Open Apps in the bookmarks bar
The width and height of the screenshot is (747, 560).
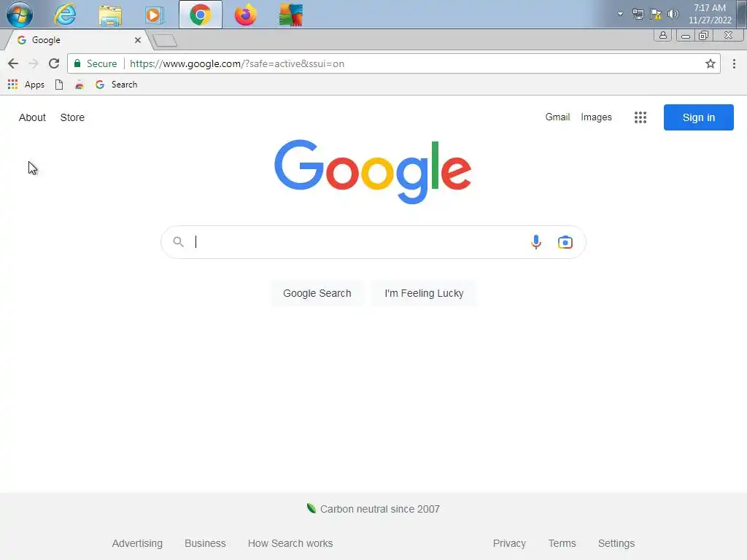pyautogui.click(x=26, y=85)
